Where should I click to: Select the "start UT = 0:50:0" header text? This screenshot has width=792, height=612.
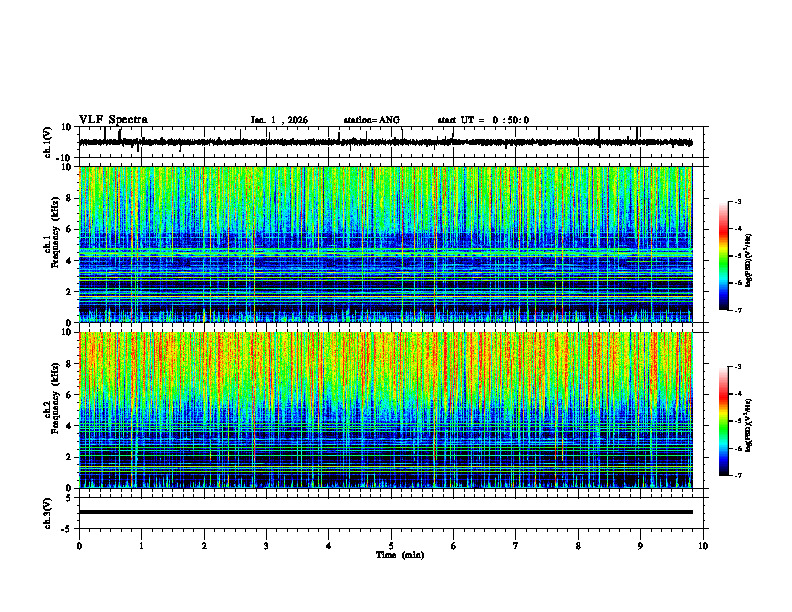coord(483,120)
